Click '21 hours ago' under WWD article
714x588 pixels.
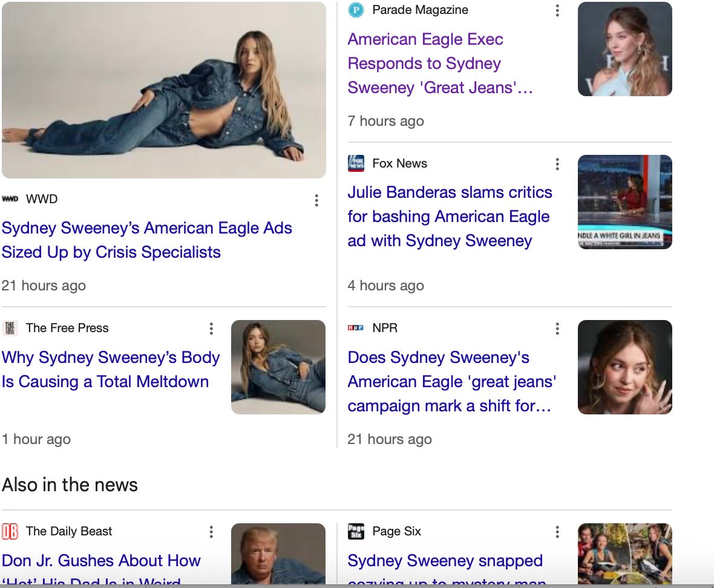pyautogui.click(x=44, y=286)
